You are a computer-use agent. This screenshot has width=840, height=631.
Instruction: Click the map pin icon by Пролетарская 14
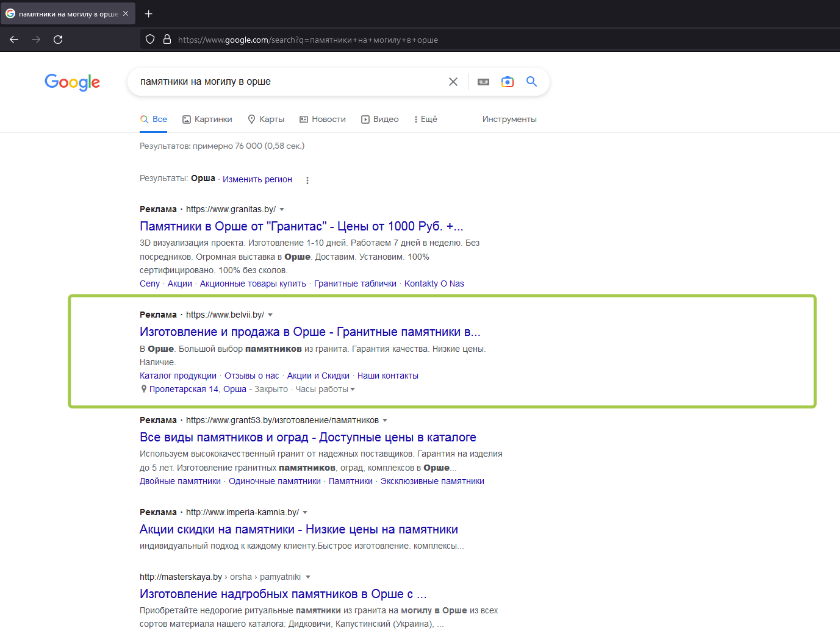(x=144, y=389)
